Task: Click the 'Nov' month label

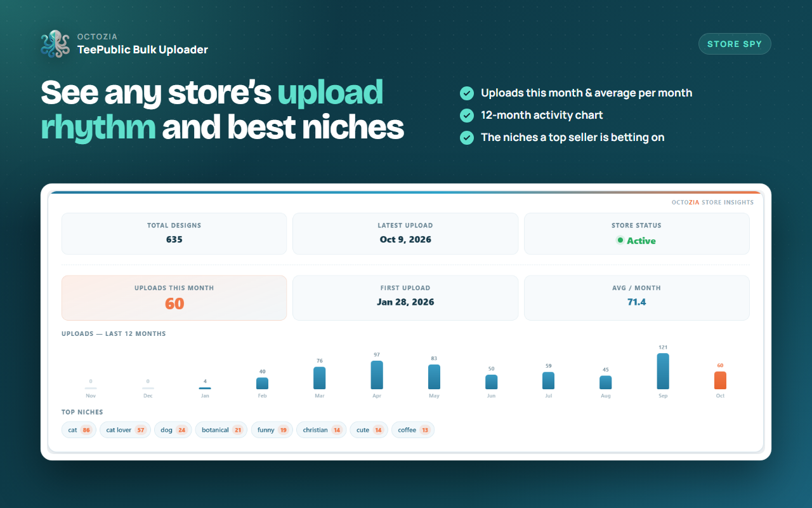Action: pyautogui.click(x=91, y=396)
